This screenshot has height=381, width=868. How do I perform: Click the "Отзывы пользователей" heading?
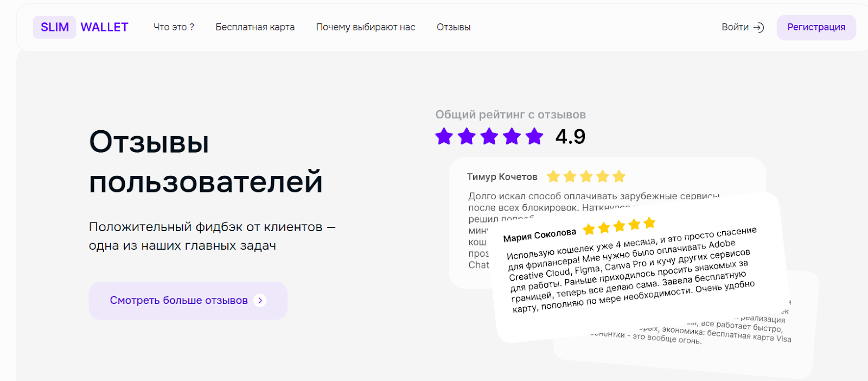(206, 162)
